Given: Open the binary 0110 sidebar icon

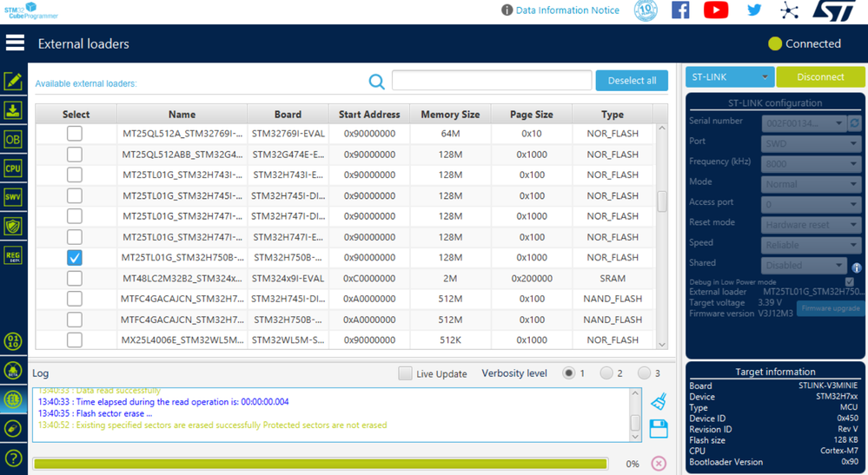Looking at the screenshot, I should (13, 341).
